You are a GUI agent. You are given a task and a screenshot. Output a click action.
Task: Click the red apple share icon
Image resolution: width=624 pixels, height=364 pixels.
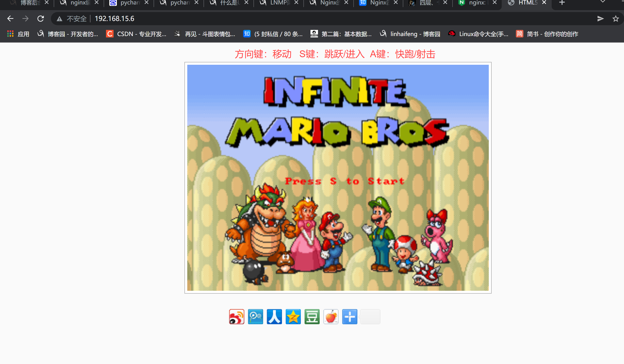tap(331, 316)
